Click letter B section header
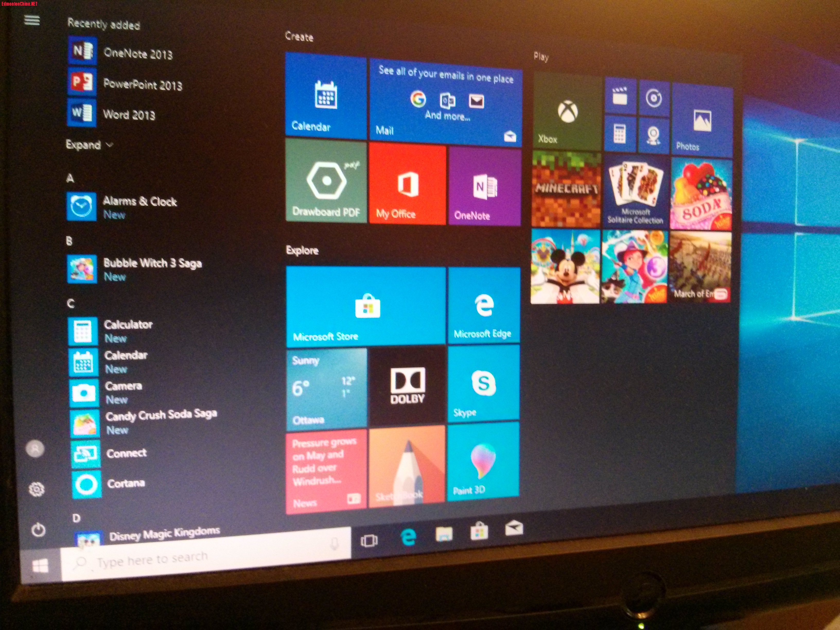 69,241
